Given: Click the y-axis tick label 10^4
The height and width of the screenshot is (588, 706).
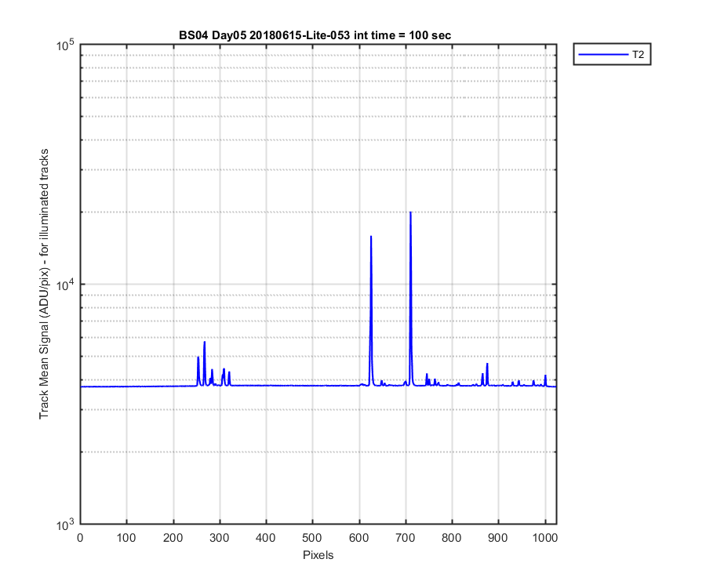Looking at the screenshot, I should pos(66,284).
